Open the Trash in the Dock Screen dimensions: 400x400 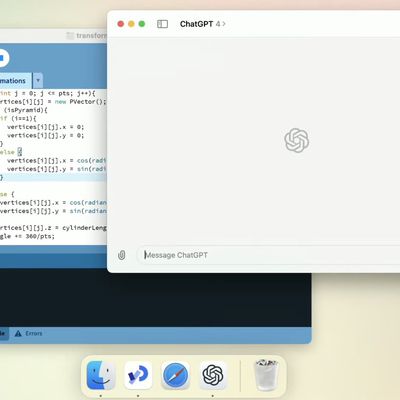coord(266,375)
